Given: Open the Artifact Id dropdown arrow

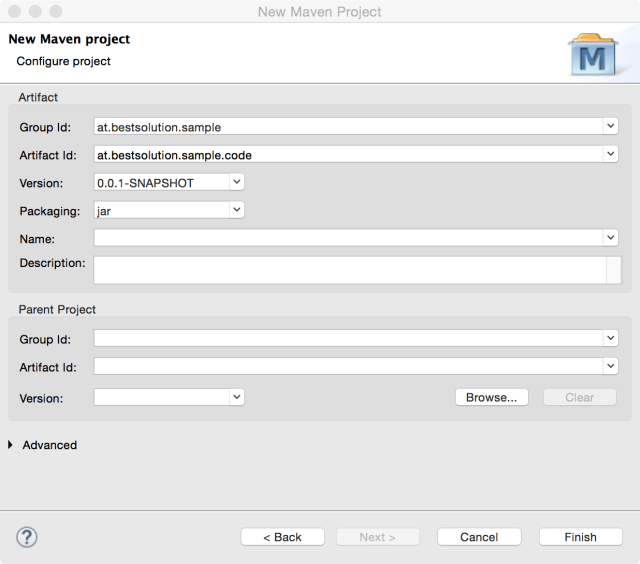Looking at the screenshot, I should tap(610, 154).
